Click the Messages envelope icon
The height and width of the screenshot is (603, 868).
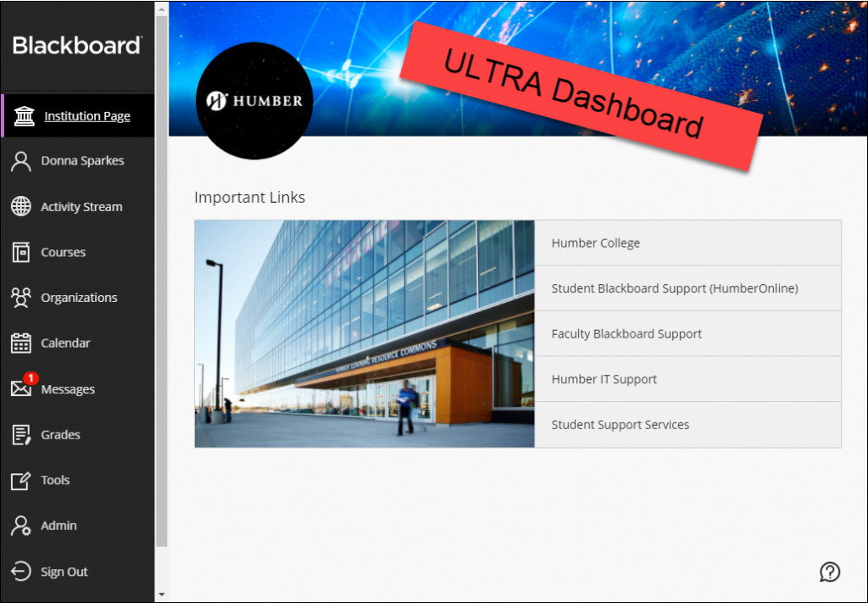tap(21, 388)
